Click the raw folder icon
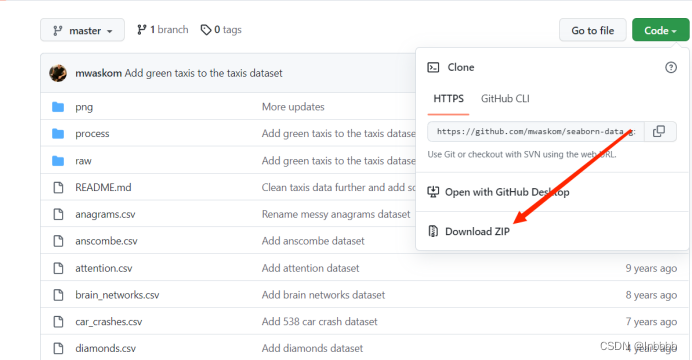 point(58,161)
